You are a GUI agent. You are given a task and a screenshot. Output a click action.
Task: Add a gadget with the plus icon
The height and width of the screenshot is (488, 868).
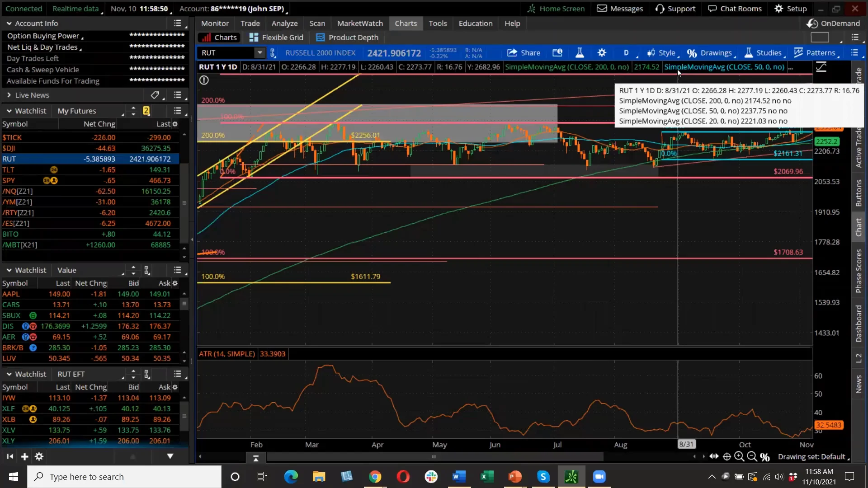coord(24,456)
